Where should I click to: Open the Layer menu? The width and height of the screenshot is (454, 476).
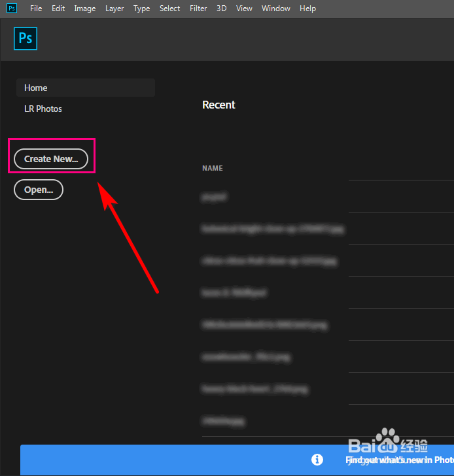click(114, 8)
